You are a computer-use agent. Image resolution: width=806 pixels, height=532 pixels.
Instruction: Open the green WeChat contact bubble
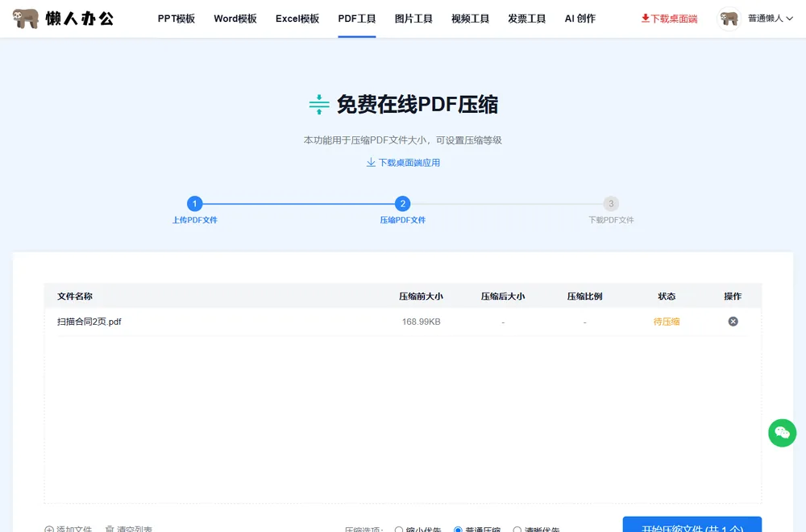tap(782, 433)
